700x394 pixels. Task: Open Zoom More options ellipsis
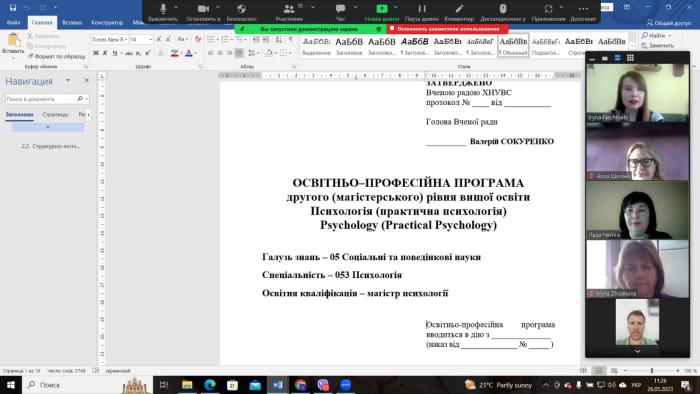click(583, 9)
